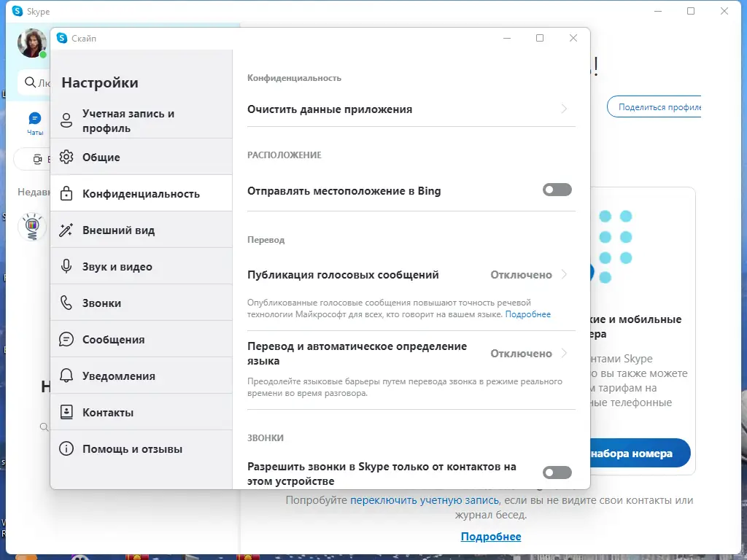Select the phone icon for Звонки settings

click(66, 302)
